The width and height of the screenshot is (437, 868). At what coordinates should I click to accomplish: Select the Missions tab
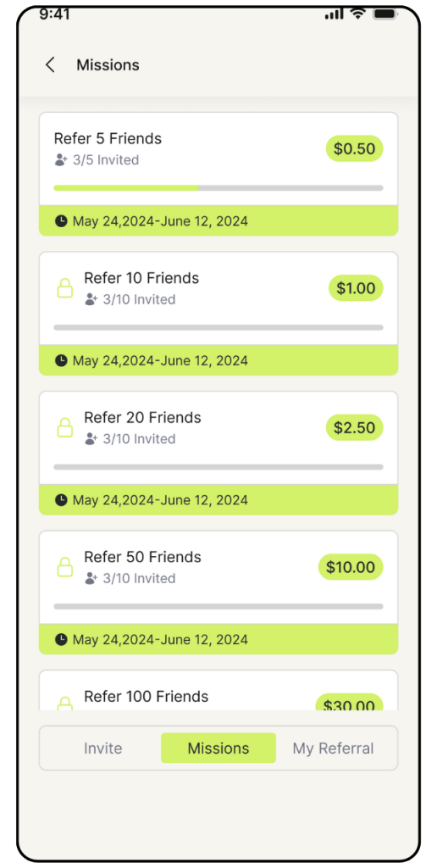pos(218,748)
